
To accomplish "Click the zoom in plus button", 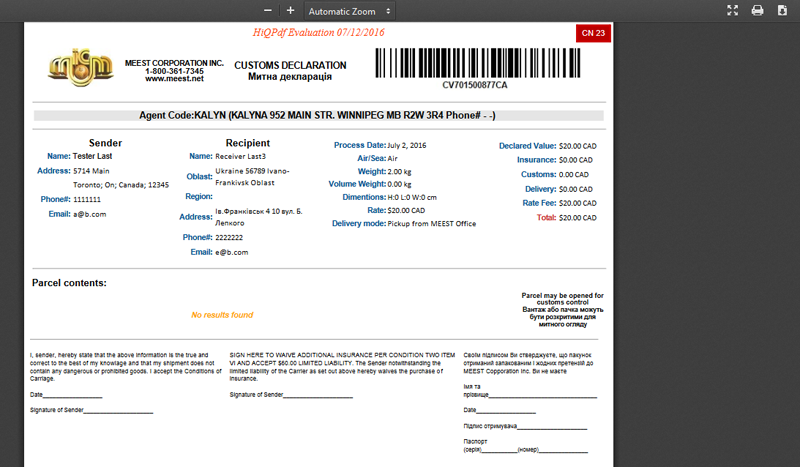I will coord(290,11).
